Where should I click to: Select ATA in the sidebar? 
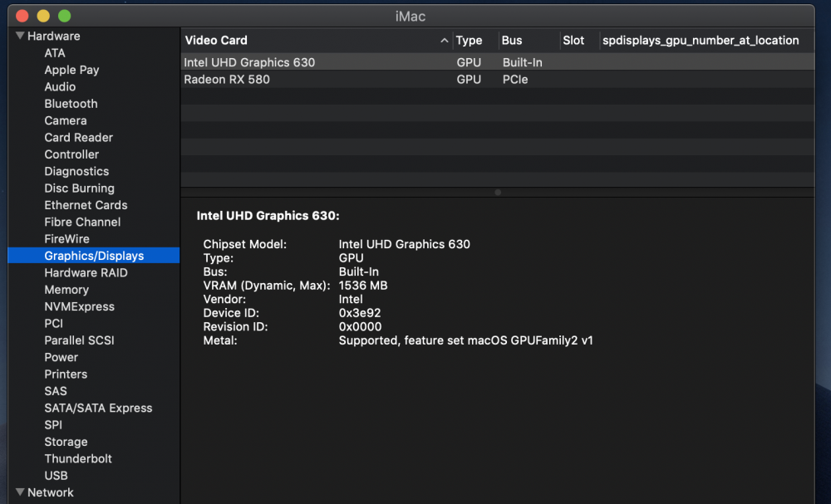pos(55,53)
